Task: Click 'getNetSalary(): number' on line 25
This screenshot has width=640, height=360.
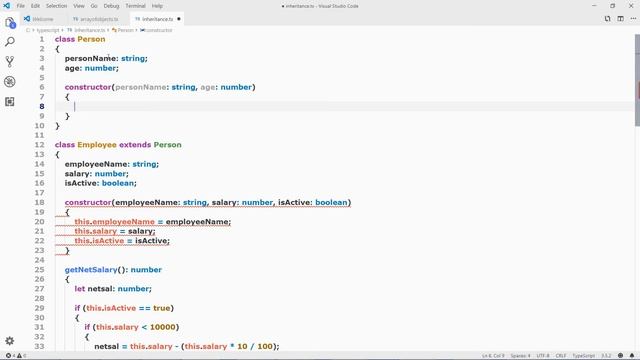Action: pyautogui.click(x=113, y=270)
